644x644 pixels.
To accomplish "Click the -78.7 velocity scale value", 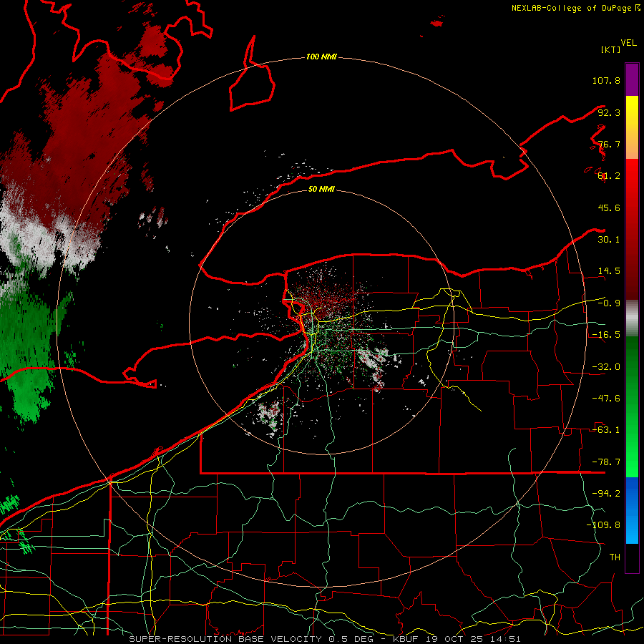I will (606, 462).
